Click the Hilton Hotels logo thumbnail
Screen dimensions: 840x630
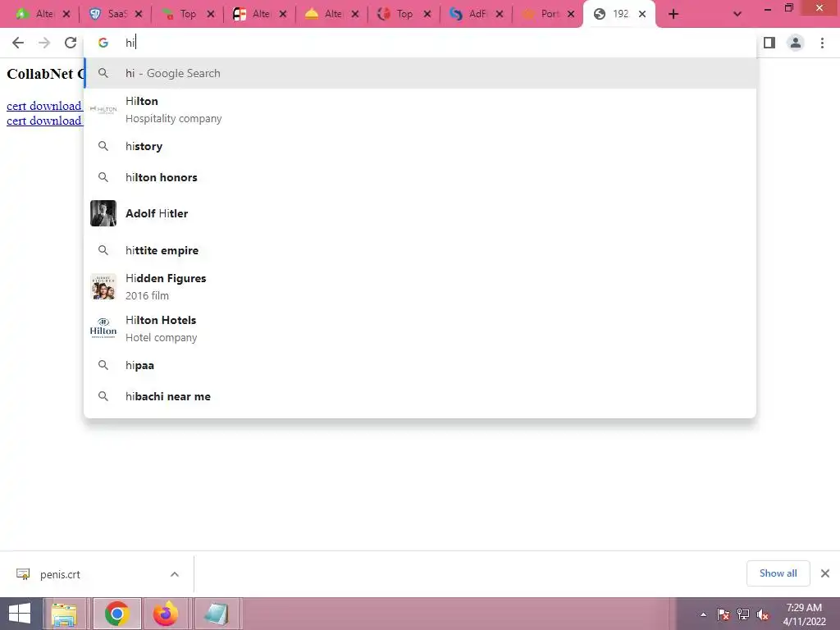click(x=103, y=328)
